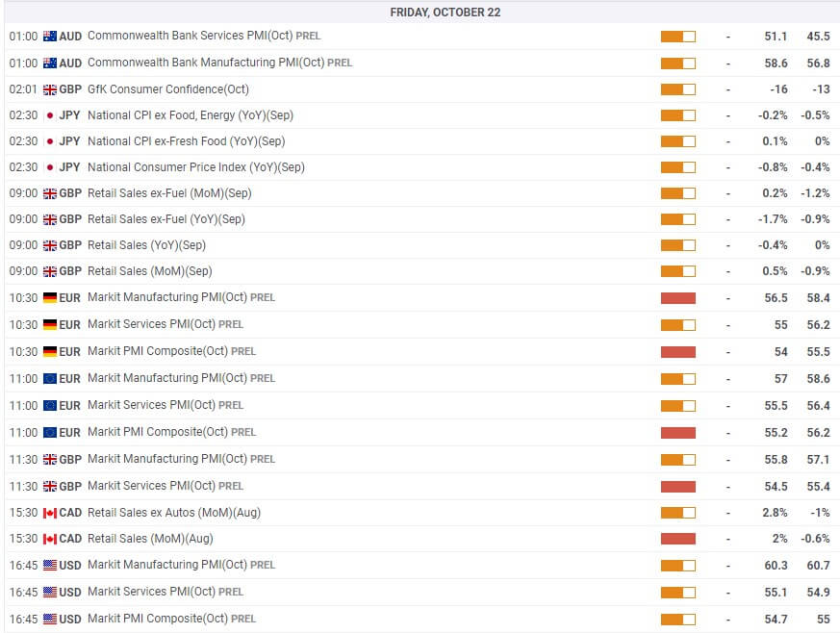Screen dimensions: 840x633
Task: Click previous value -1.2% for Retail Sales ex-Fuel MoM
Action: (x=815, y=193)
